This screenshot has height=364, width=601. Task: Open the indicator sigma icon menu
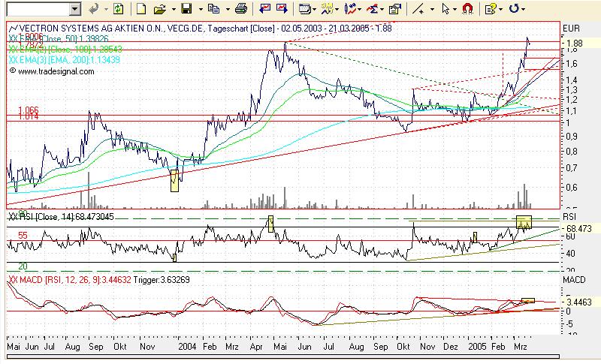pos(372,8)
